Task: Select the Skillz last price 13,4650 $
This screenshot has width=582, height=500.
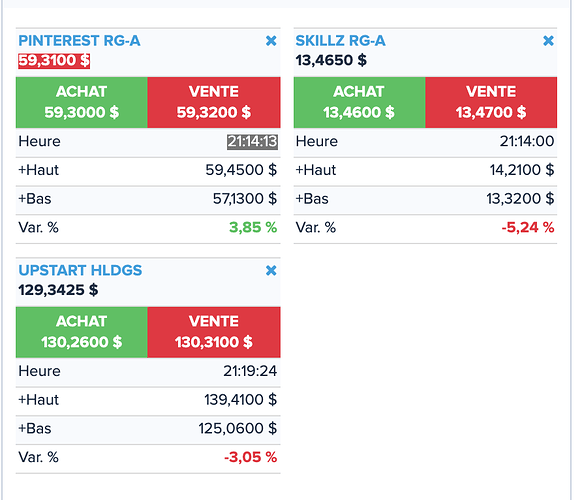Action: [331, 61]
